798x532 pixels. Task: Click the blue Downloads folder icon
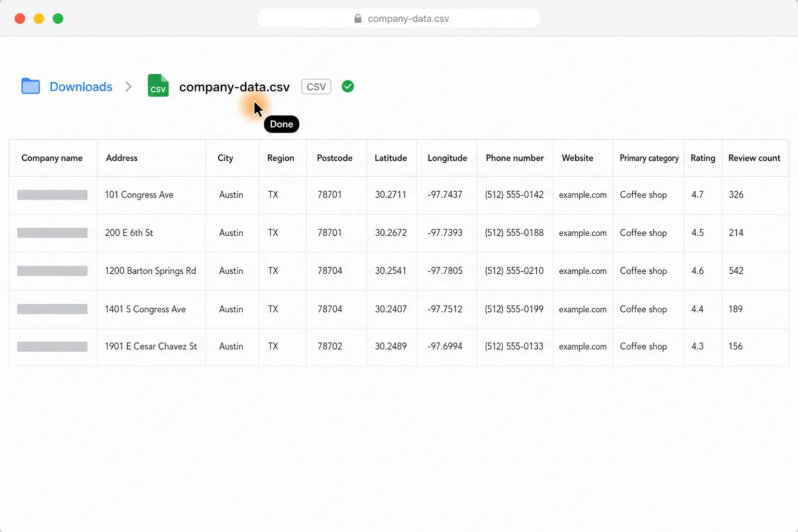(31, 86)
